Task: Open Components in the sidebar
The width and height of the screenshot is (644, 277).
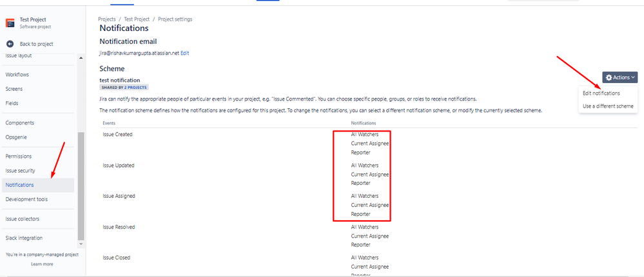Action: coord(20,123)
